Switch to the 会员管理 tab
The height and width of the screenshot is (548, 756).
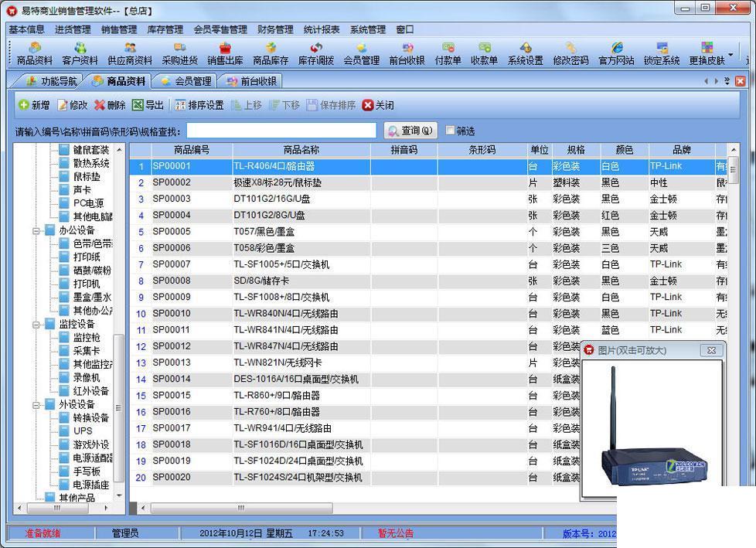pyautogui.click(x=186, y=81)
